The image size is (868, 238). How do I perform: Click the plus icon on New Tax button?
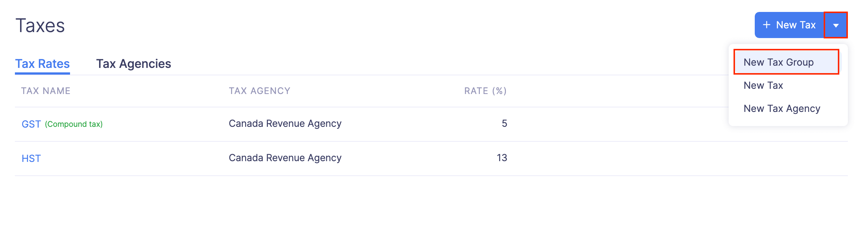coord(766,25)
